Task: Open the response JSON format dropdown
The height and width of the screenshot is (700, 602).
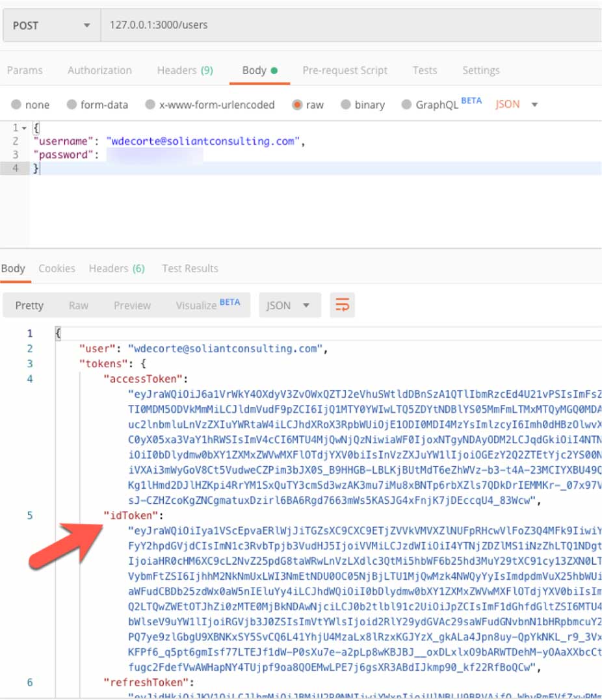Action: tap(290, 305)
